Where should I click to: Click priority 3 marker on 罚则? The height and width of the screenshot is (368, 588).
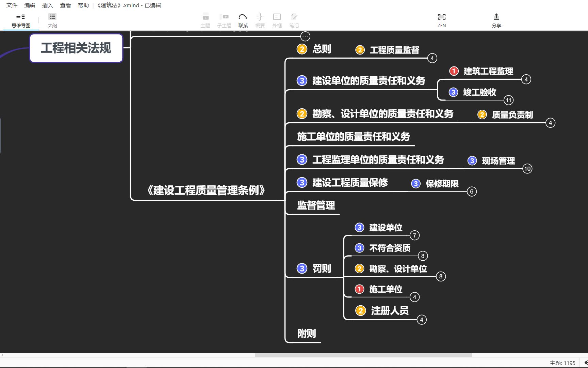tap(302, 269)
